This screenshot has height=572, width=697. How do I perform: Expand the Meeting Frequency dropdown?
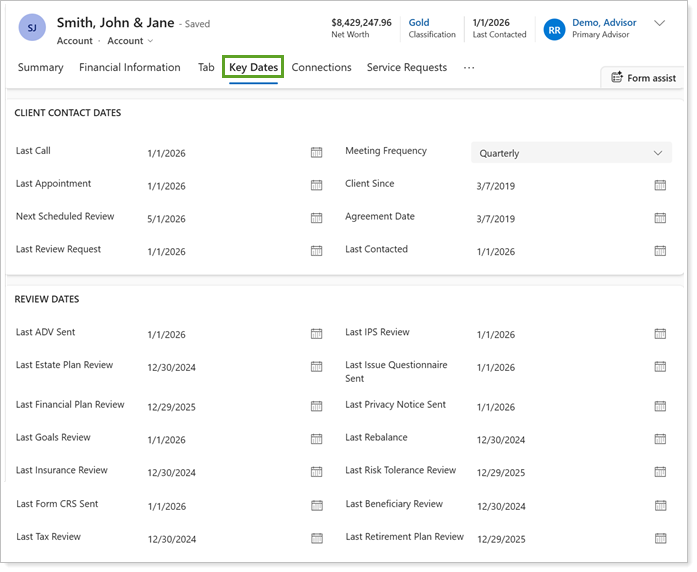(571, 153)
